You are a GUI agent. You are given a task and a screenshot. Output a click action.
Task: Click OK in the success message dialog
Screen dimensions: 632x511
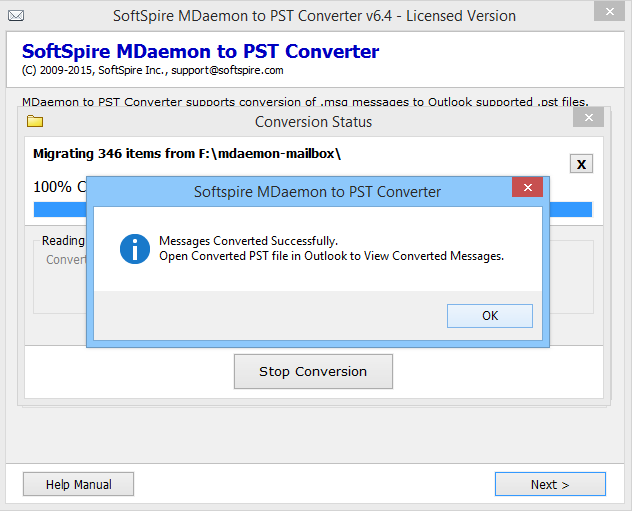click(x=490, y=316)
